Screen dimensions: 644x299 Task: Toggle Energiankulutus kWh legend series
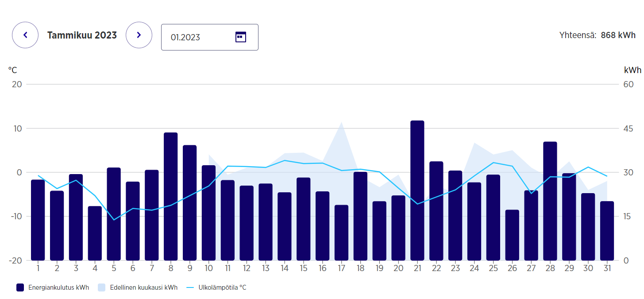click(58, 287)
